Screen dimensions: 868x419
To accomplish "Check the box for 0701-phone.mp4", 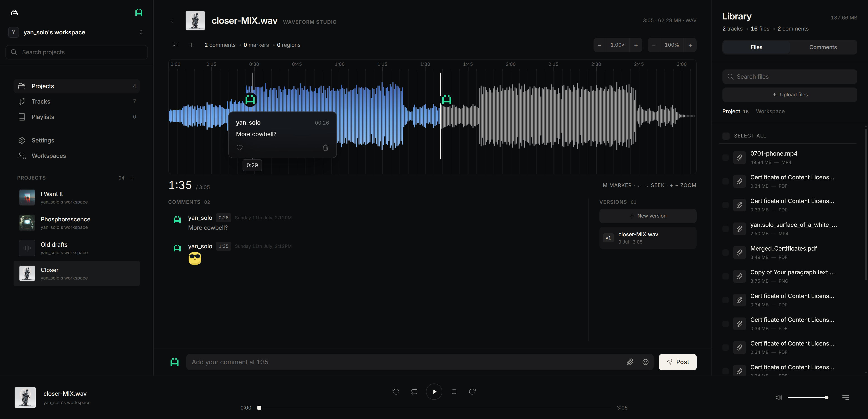I will coord(726,158).
